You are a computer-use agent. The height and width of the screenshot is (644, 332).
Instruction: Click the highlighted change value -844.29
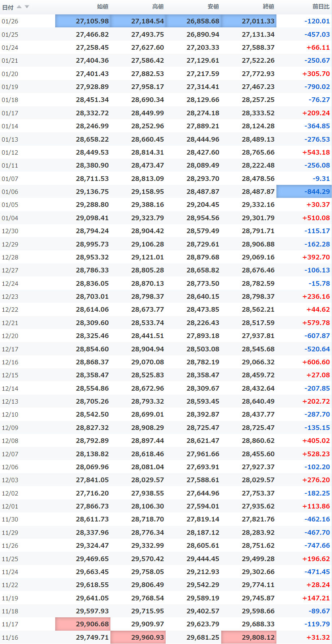pyautogui.click(x=304, y=192)
